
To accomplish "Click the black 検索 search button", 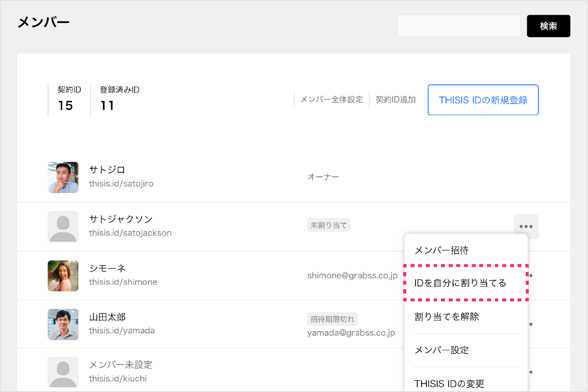I will click(548, 26).
